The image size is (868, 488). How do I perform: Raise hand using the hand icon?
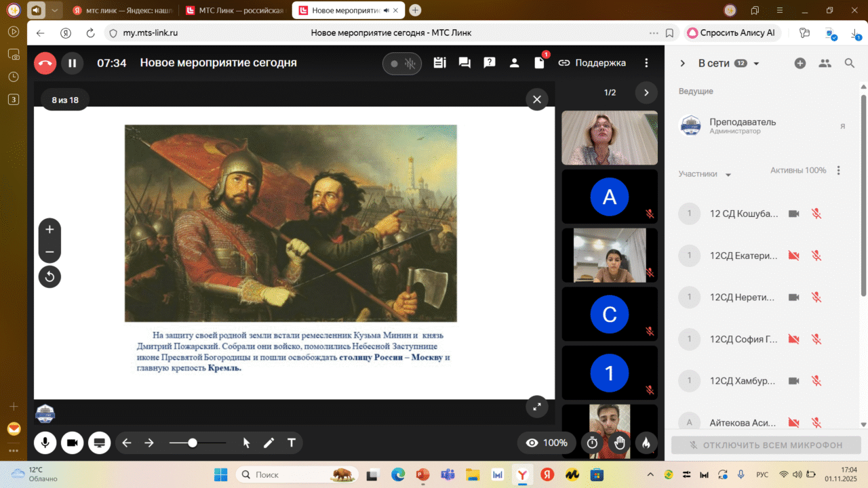point(619,443)
